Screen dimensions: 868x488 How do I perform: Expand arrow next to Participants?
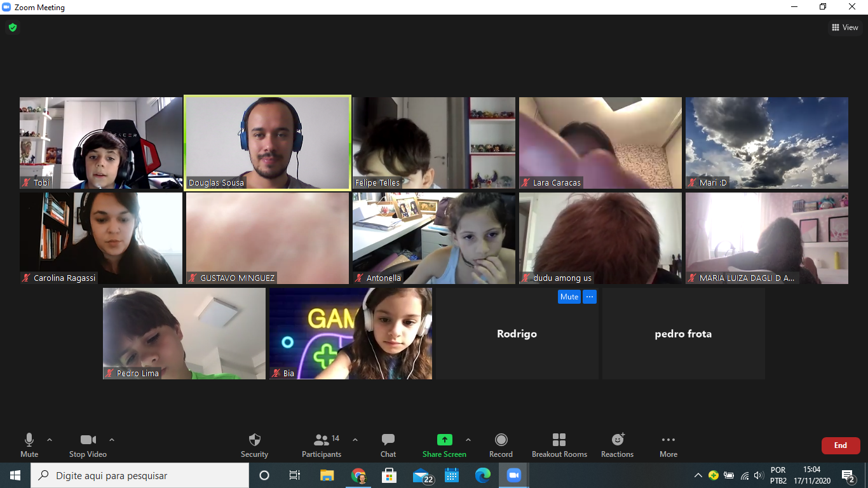coord(355,440)
